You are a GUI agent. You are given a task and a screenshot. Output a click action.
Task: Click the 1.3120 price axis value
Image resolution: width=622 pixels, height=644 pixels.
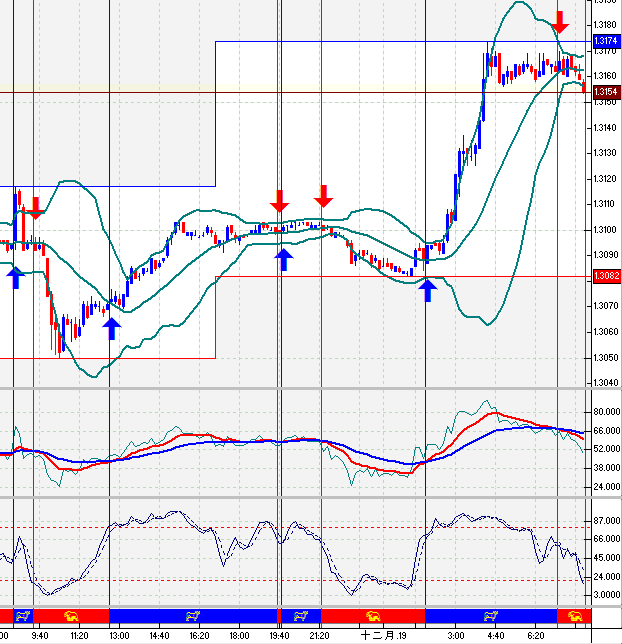tap(605, 179)
